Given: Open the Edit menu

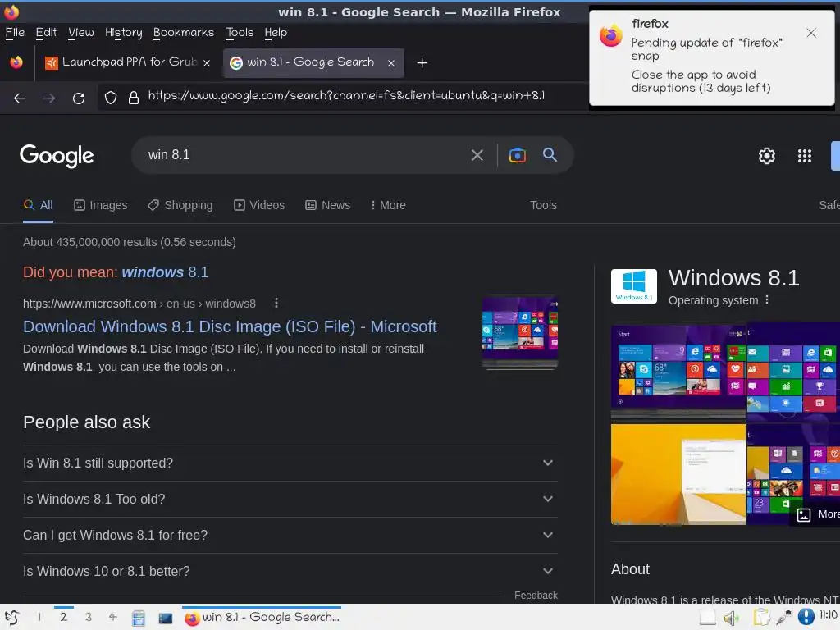Looking at the screenshot, I should coord(46,33).
